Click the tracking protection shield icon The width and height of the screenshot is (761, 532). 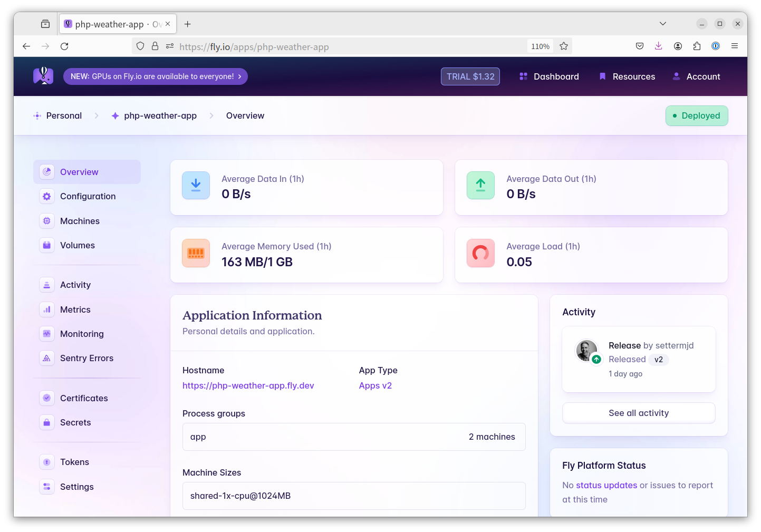[x=140, y=46]
